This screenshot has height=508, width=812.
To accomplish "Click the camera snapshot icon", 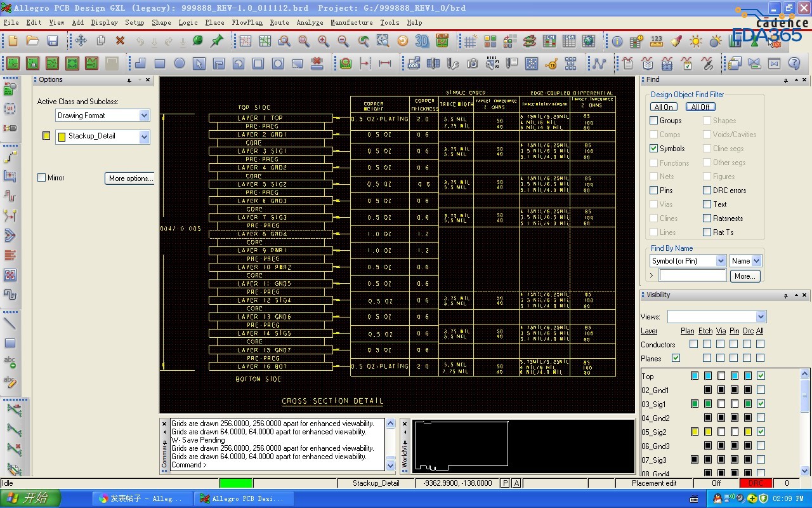I will point(473,63).
